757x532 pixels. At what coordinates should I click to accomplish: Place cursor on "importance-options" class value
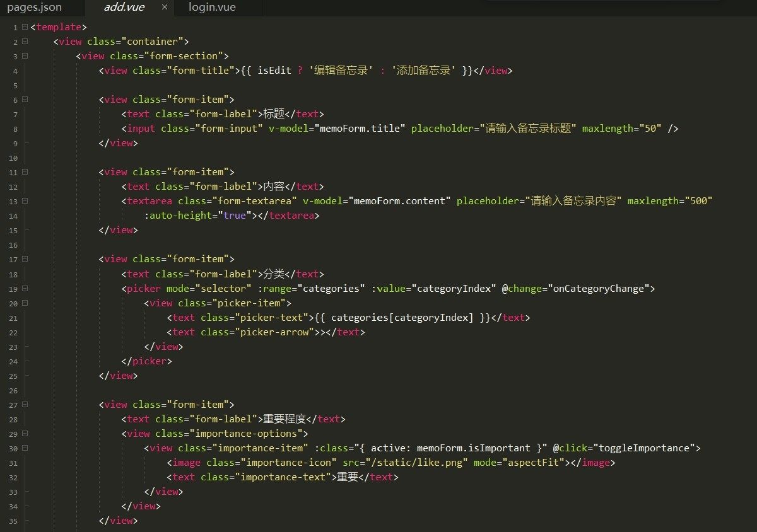(x=246, y=434)
